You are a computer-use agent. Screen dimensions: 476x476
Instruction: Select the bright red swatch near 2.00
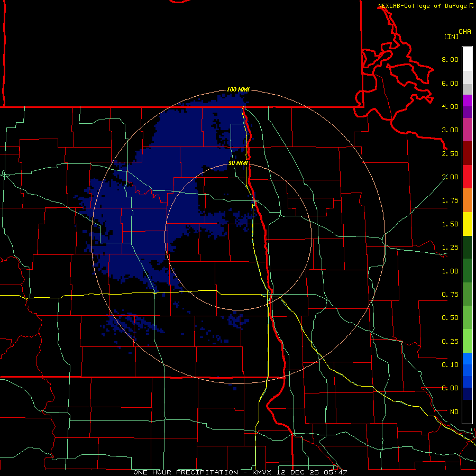467,177
